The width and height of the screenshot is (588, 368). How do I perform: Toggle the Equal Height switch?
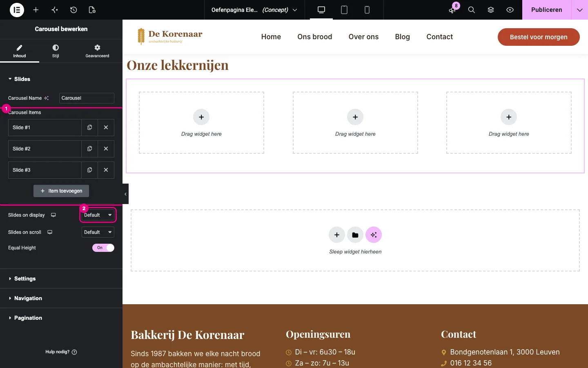(103, 248)
